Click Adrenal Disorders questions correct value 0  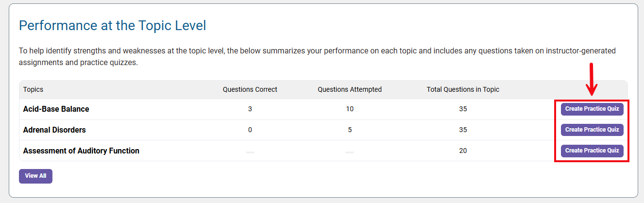point(250,130)
